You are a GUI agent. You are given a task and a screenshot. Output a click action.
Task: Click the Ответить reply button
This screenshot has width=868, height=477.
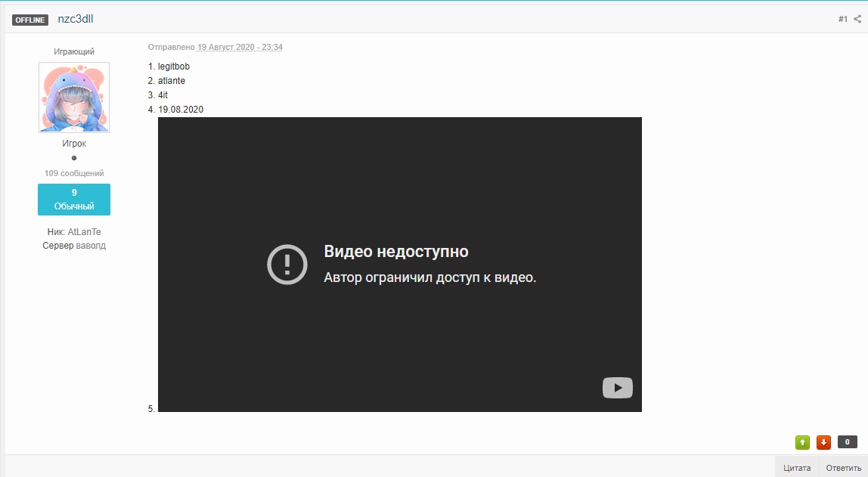click(x=843, y=468)
